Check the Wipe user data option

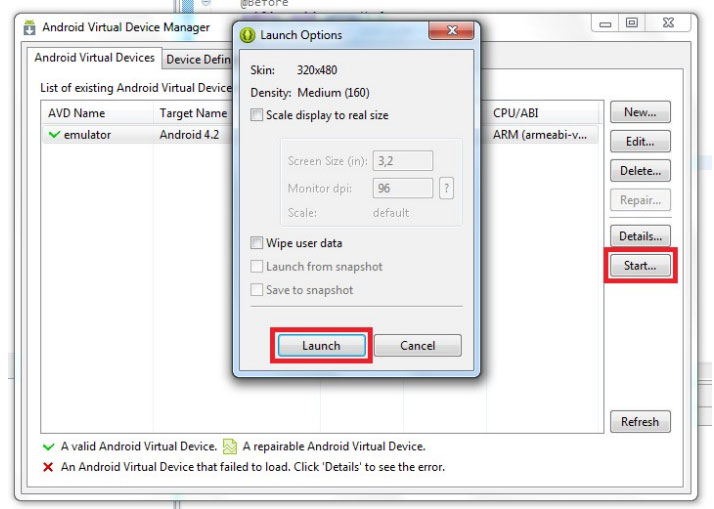[x=257, y=243]
